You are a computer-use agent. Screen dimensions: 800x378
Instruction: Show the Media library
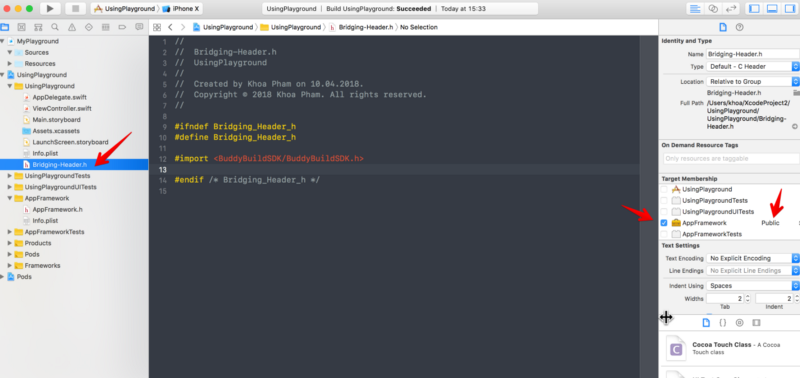[756, 322]
